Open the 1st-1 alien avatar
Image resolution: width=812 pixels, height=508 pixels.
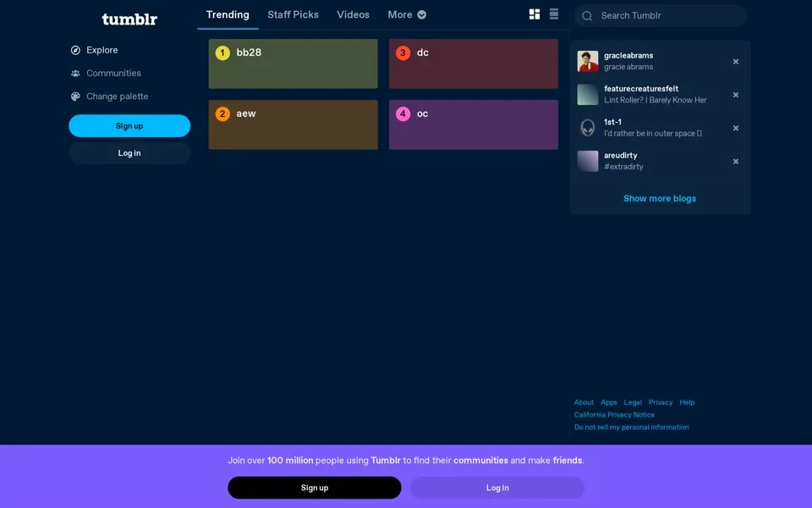point(588,128)
